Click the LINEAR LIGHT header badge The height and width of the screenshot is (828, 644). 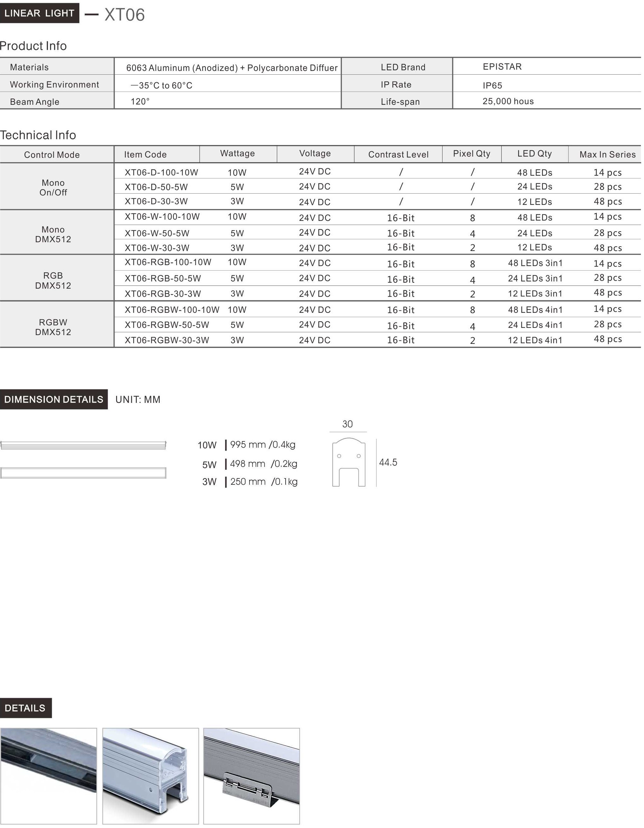[40, 13]
